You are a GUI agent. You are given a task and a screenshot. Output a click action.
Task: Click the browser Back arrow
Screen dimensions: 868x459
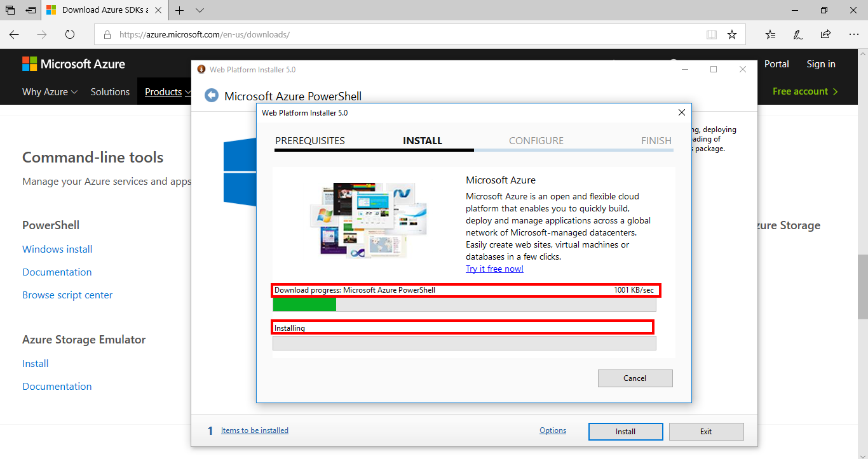point(14,34)
